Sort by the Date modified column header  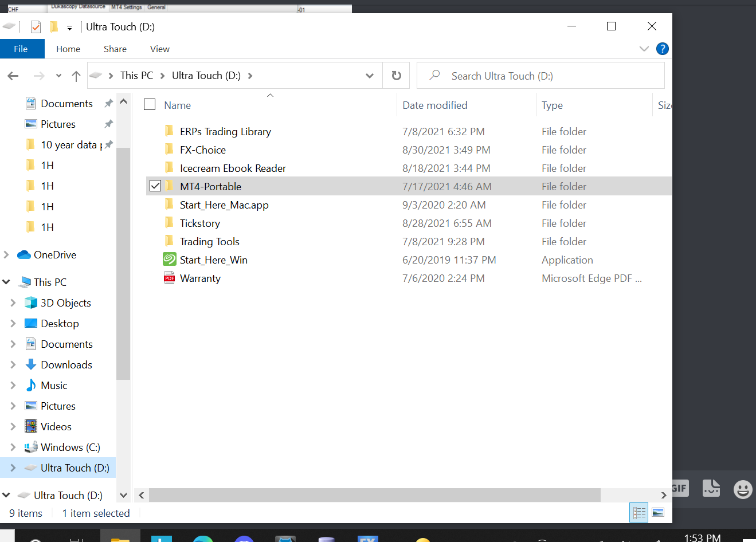[x=435, y=105]
